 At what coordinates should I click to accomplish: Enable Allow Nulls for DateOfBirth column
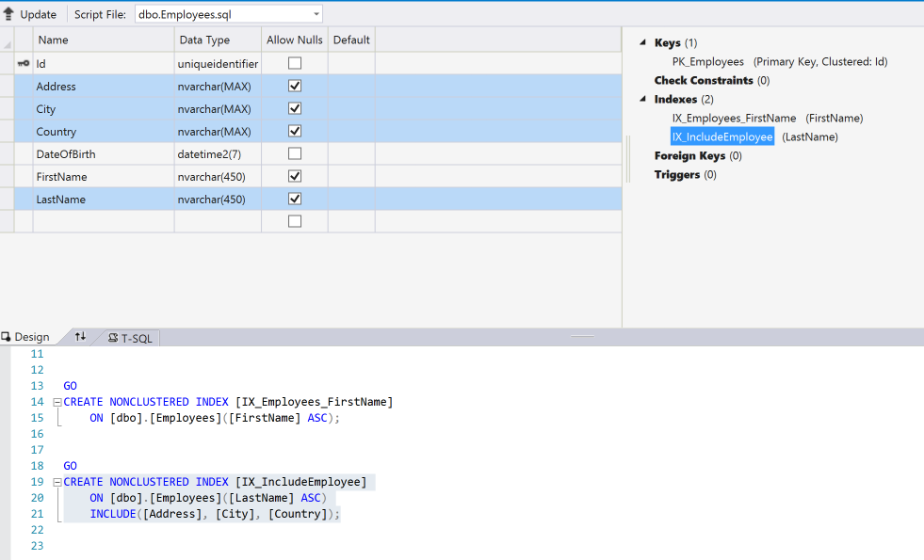295,154
